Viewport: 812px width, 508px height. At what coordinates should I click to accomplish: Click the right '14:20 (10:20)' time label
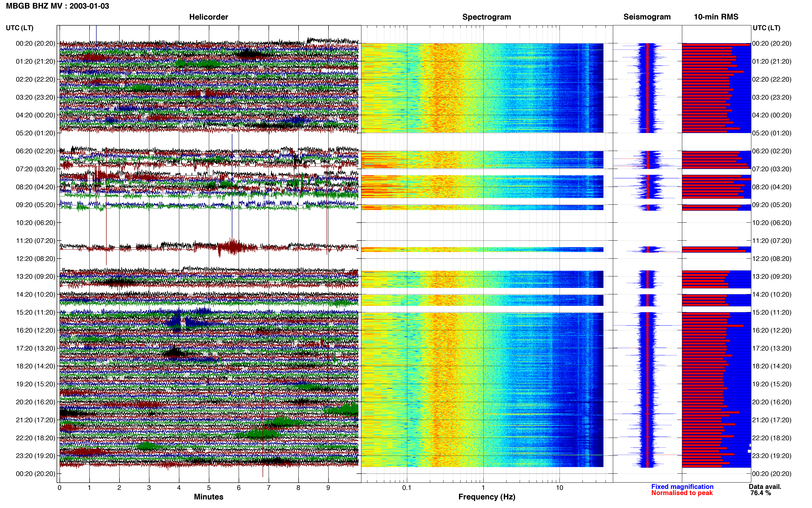(x=772, y=295)
